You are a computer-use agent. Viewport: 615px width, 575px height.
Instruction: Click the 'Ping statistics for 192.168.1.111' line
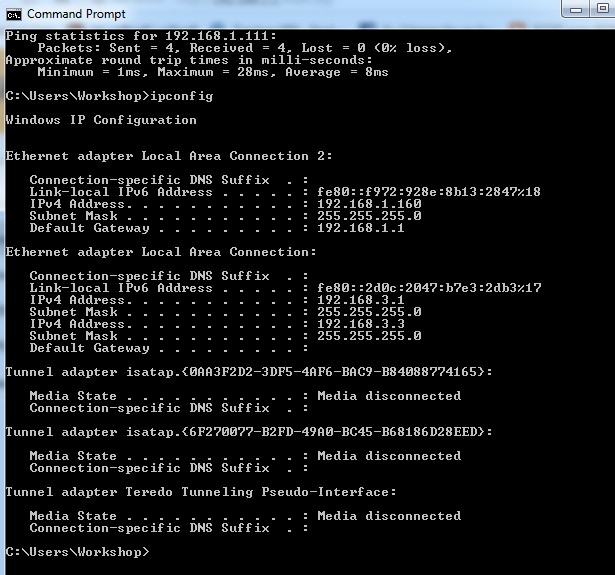coord(141,36)
